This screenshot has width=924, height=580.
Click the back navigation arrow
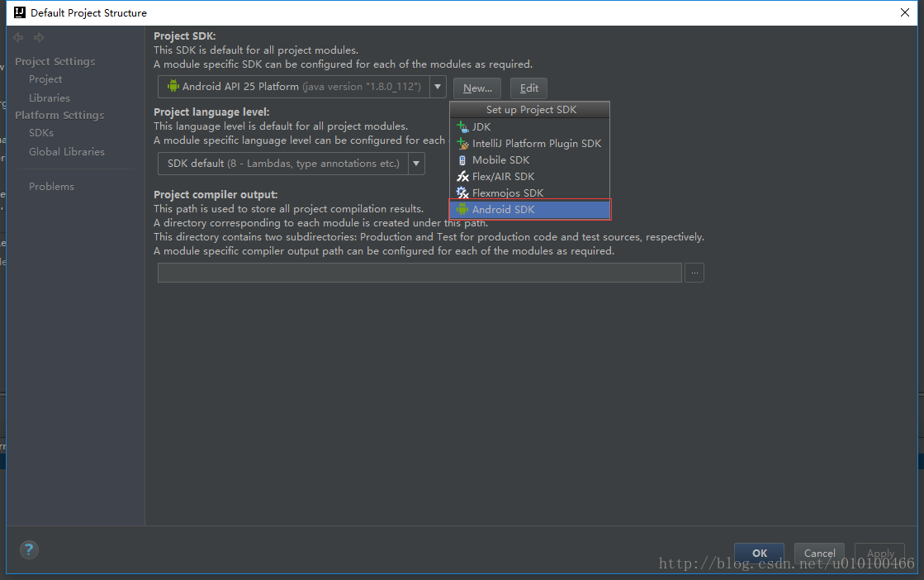coord(17,36)
